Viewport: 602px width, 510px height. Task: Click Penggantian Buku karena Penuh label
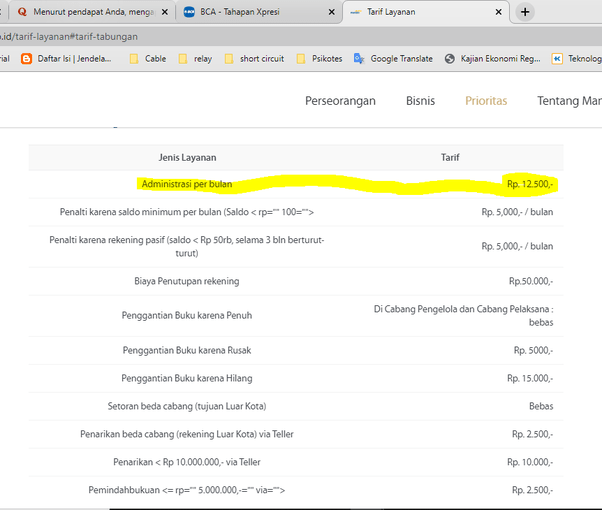coord(187,316)
